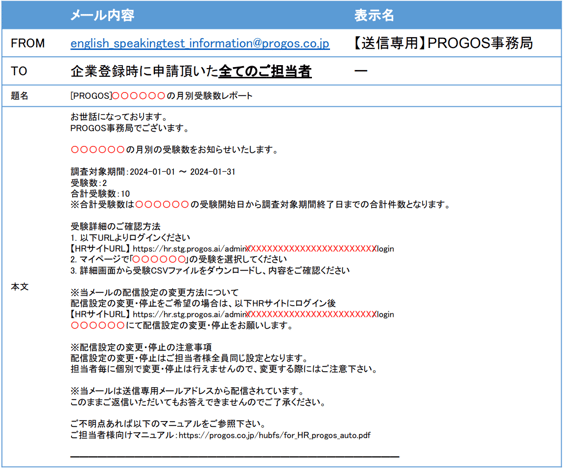The image size is (567, 469).
Task: Click the second HRサイトURL login address
Action: pyautogui.click(x=263, y=314)
